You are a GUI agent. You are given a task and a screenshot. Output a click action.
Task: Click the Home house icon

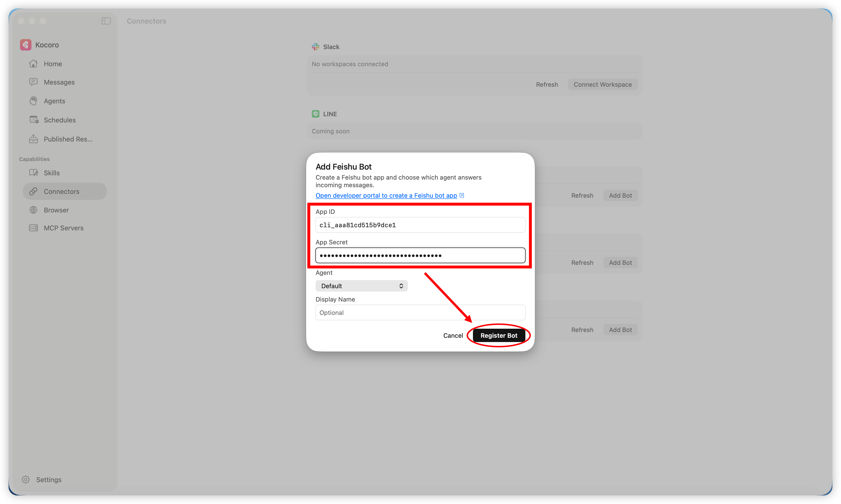[33, 64]
